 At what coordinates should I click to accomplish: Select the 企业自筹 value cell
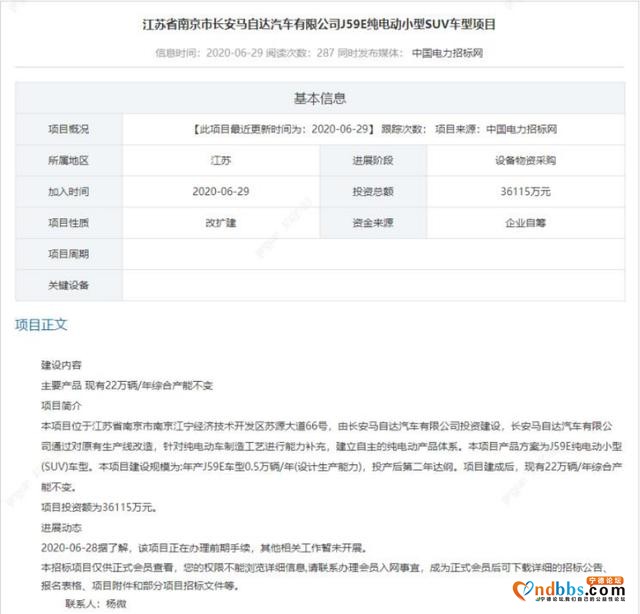click(x=526, y=223)
